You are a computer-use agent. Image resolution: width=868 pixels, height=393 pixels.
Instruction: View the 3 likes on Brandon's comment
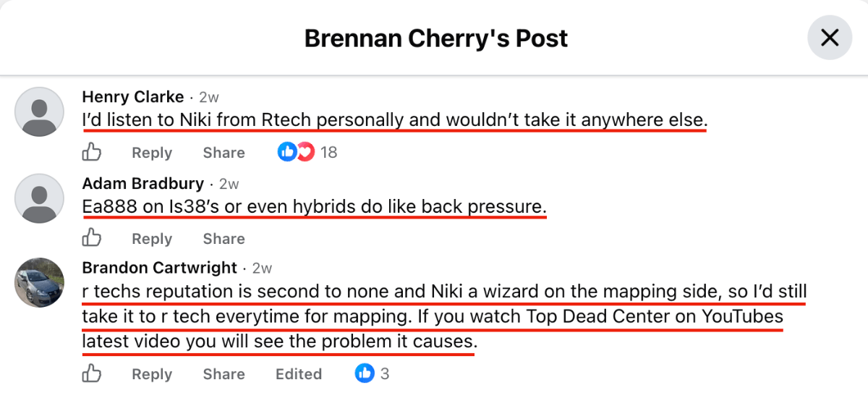pyautogui.click(x=373, y=373)
